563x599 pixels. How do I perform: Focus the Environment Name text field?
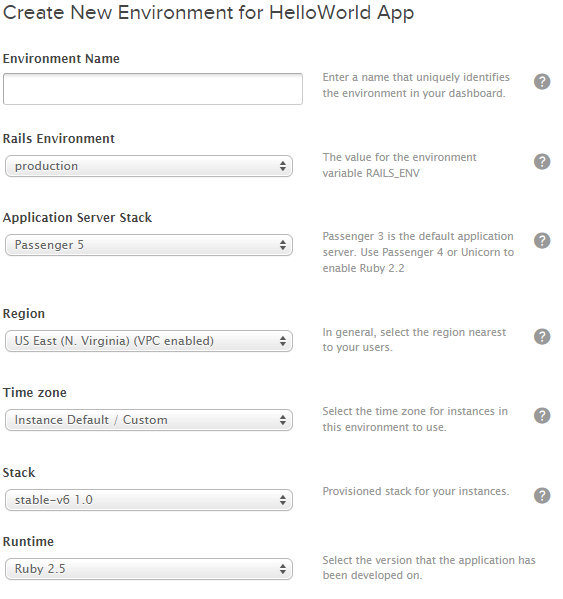point(153,89)
